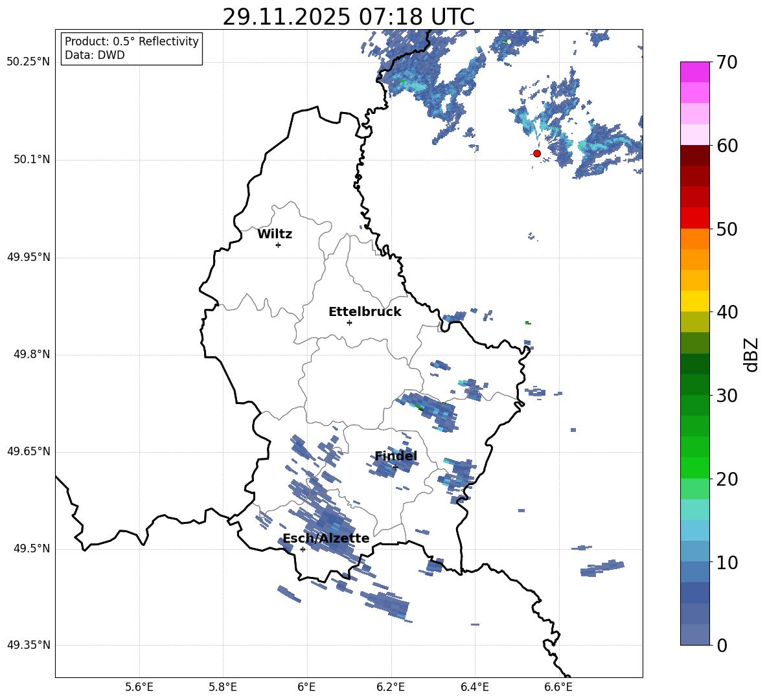This screenshot has height=700, width=767.
Task: Pick the yellow swatch just above 40 dBZ
Action: (695, 301)
